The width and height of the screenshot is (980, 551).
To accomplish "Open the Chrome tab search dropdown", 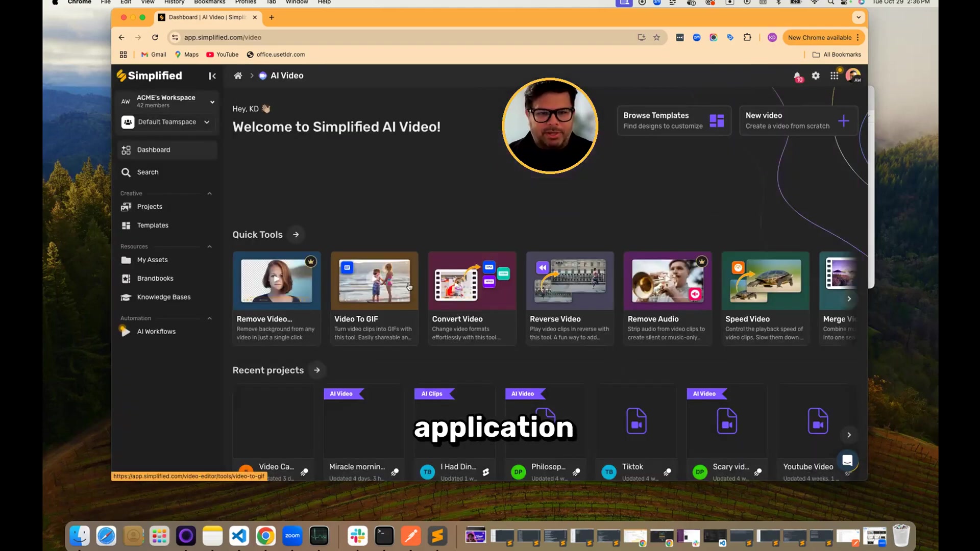I will (x=859, y=17).
